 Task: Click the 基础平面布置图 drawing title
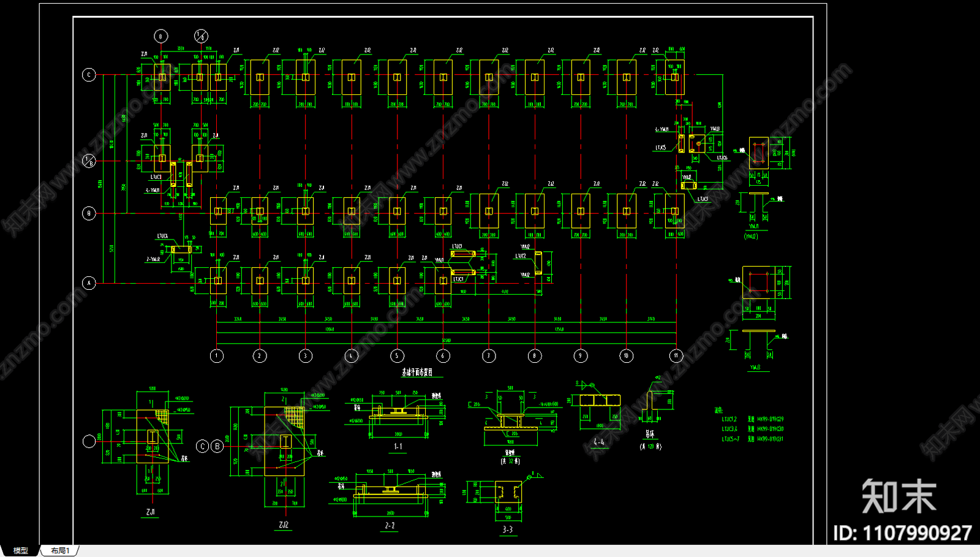(x=417, y=373)
